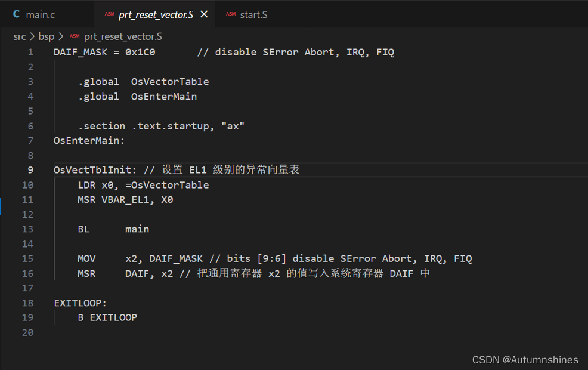The width and height of the screenshot is (588, 370).
Task: Click the CSDN @Autumnshines watermark text
Action: [x=525, y=360]
